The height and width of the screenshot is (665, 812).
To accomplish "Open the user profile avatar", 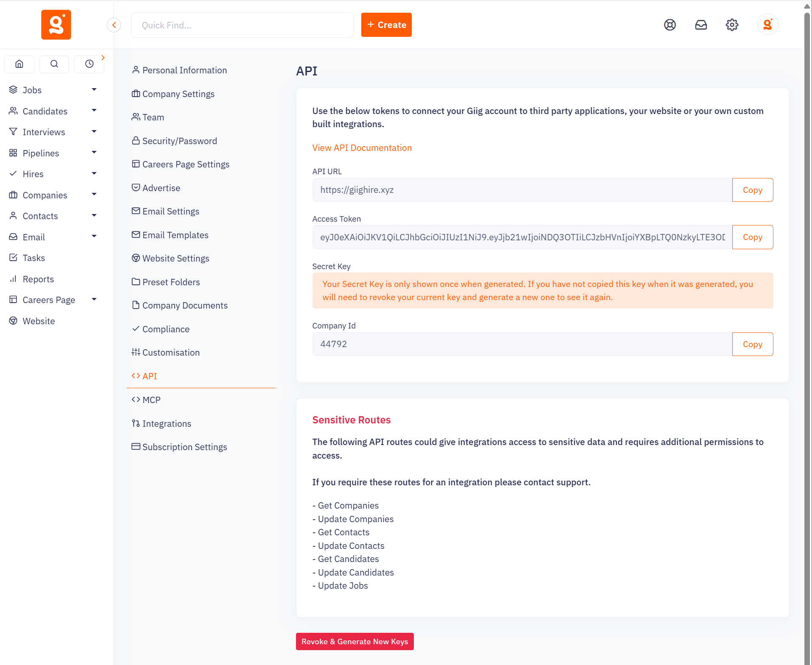I will coord(767,25).
